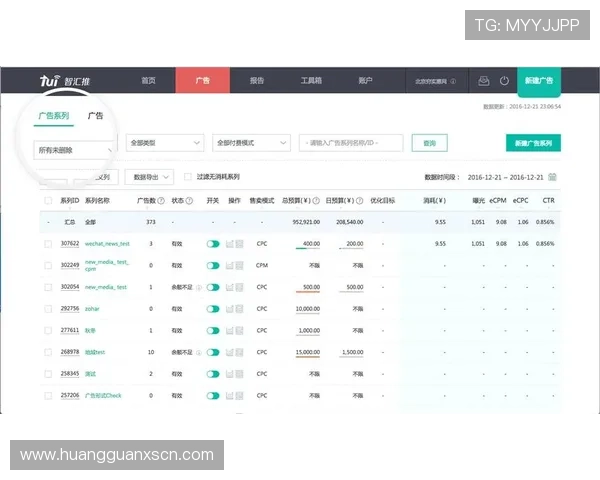Click the power logout icon in top bar
The width and height of the screenshot is (600, 480).
coord(504,81)
